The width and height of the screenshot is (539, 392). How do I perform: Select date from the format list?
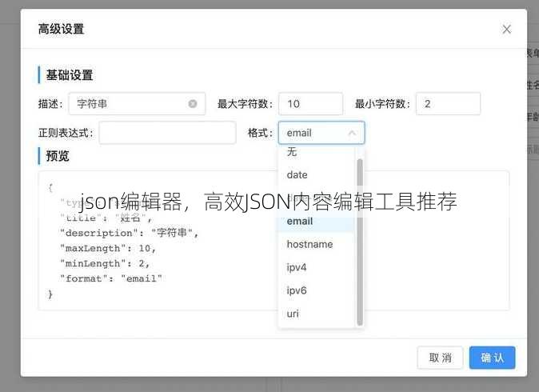[x=316, y=174]
